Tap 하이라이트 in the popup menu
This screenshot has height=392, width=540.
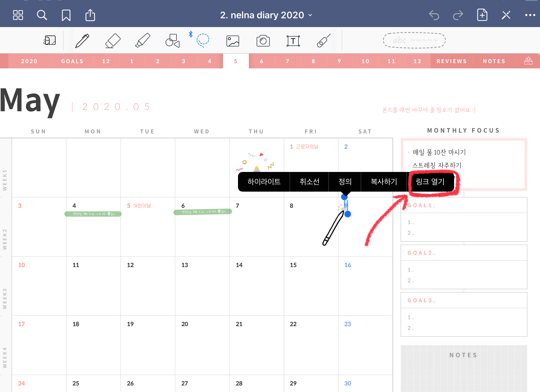(264, 182)
